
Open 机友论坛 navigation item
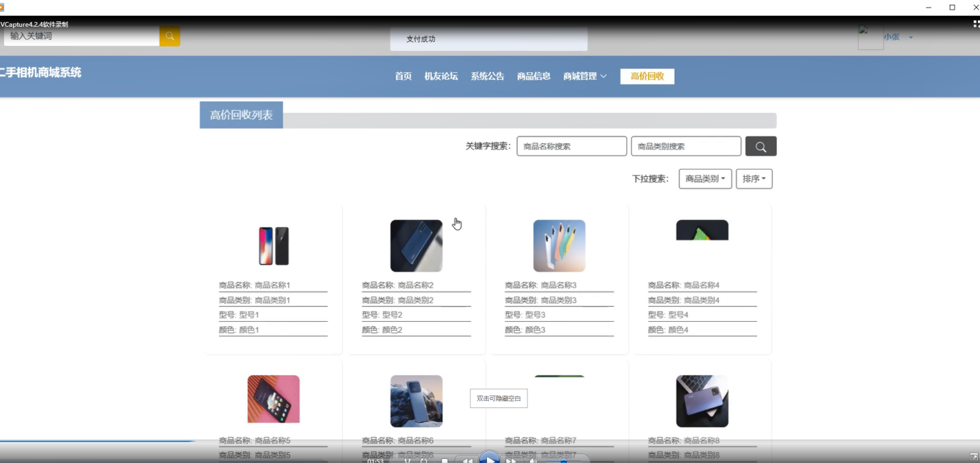point(441,76)
